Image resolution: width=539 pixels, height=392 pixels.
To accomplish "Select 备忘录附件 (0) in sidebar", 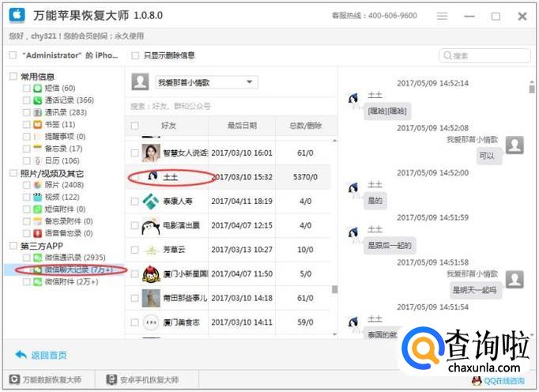I will click(69, 221).
